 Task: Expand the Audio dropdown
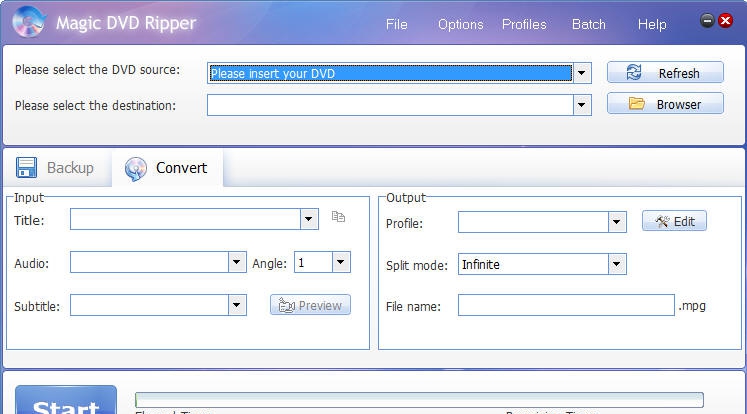[237, 262]
